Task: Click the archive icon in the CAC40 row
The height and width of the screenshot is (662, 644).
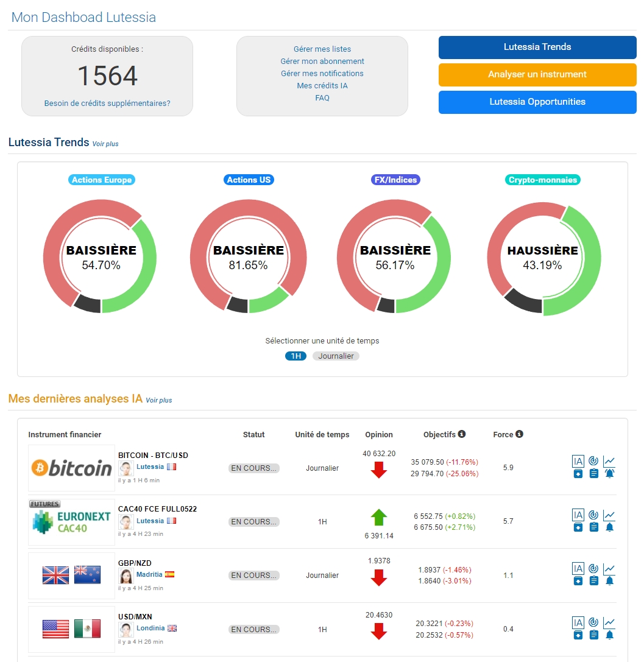Action: point(578,527)
